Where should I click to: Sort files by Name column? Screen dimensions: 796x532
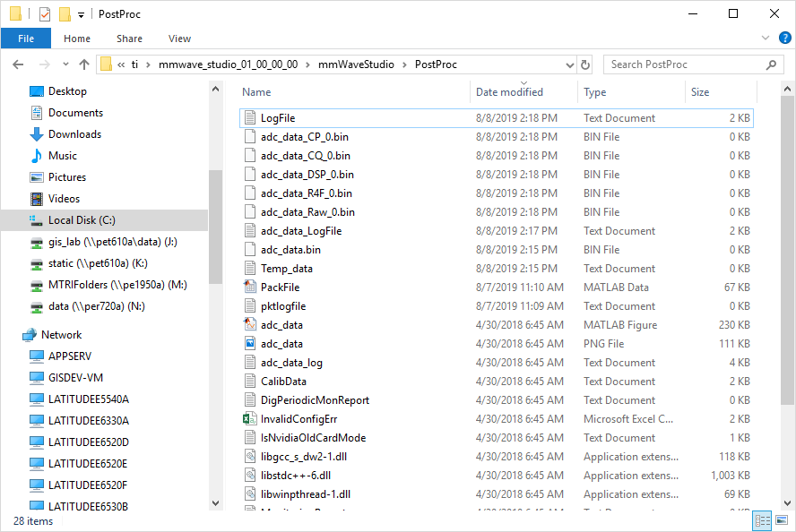pyautogui.click(x=256, y=91)
